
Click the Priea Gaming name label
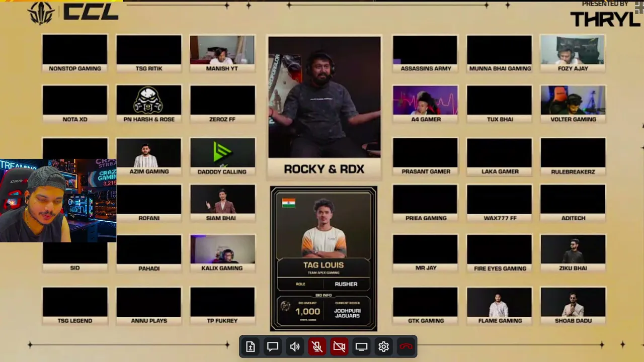[x=426, y=218]
